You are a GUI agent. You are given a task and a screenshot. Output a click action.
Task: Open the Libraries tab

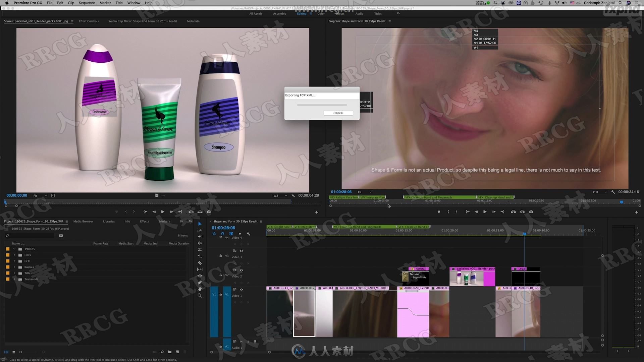(109, 222)
